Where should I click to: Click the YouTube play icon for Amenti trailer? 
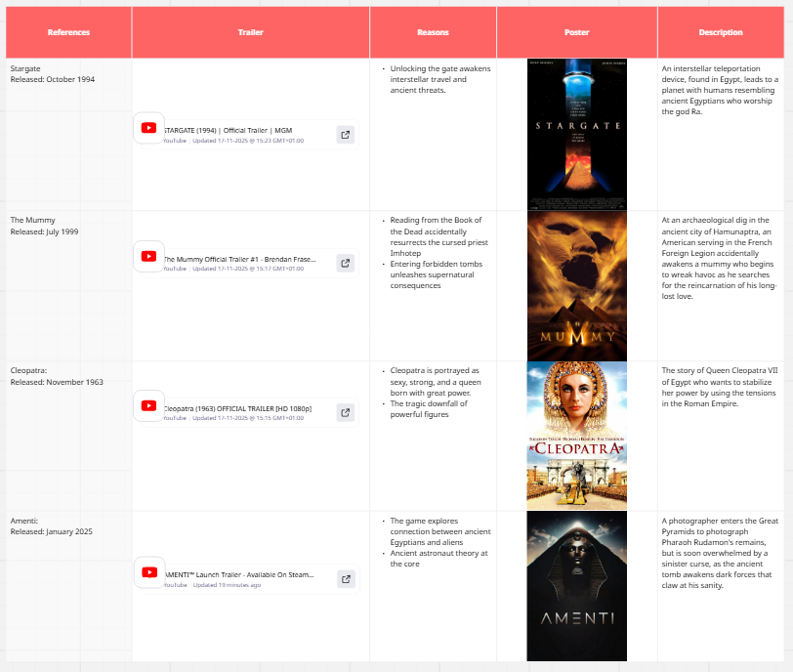[x=148, y=571]
